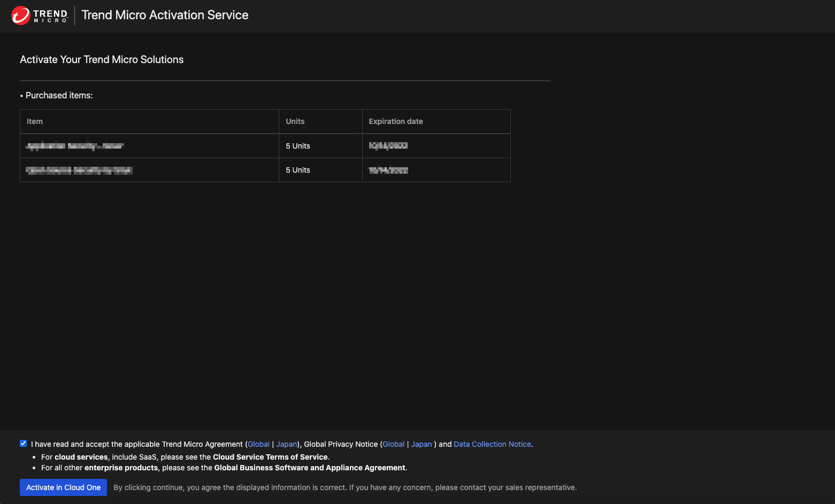Open the Data Collection Notice link
The width and height of the screenshot is (835, 504).
coord(492,444)
